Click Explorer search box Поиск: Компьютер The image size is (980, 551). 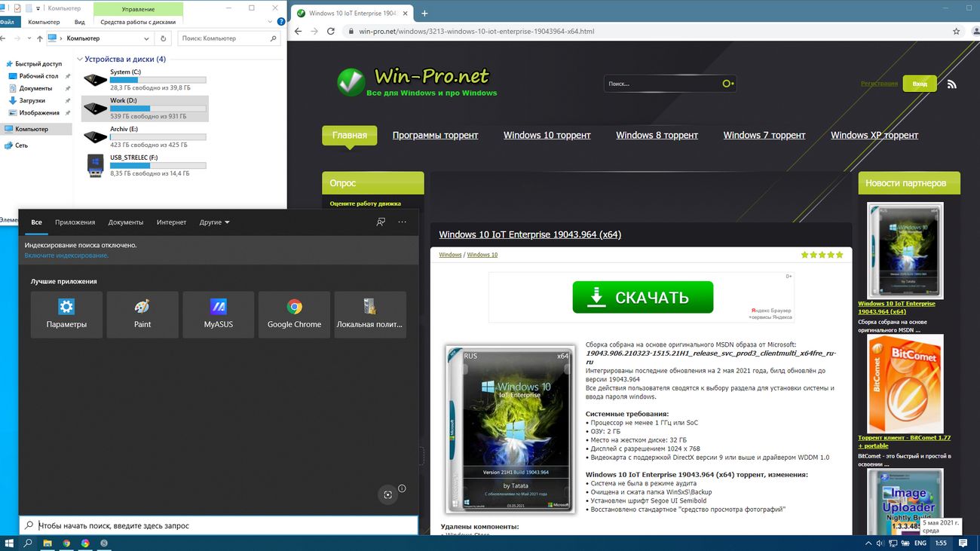(231, 38)
